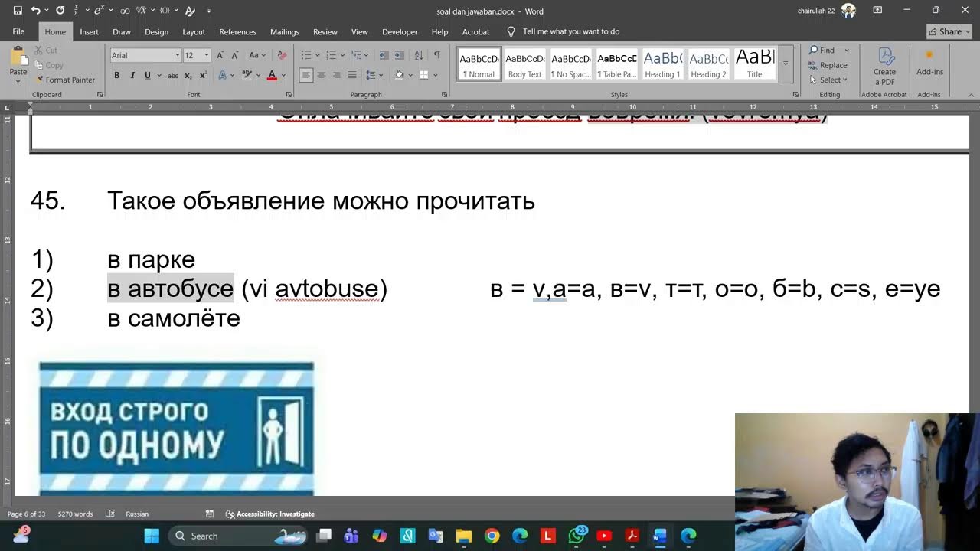Click the Create a PDF button
Viewport: 980px width, 551px height.
pos(884,67)
